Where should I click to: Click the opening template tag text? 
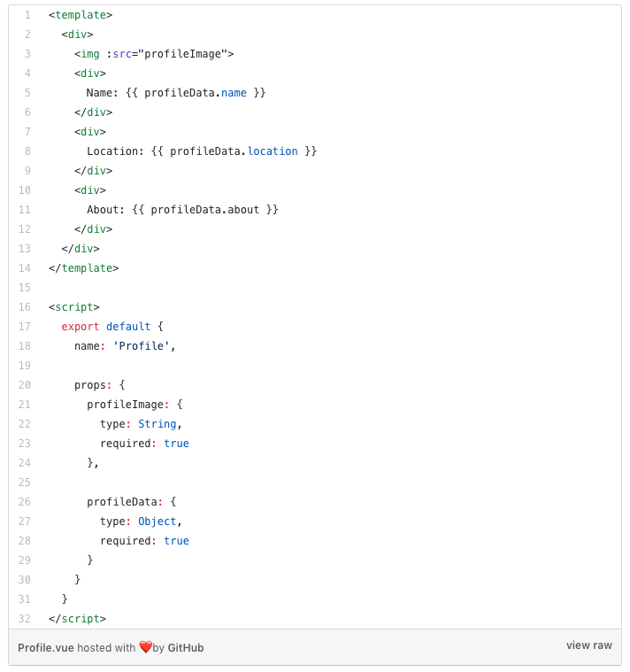coord(81,15)
